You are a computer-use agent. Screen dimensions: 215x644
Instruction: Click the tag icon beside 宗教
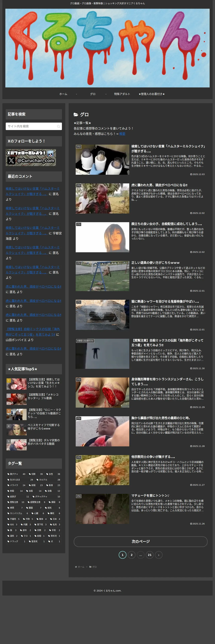point(35,530)
